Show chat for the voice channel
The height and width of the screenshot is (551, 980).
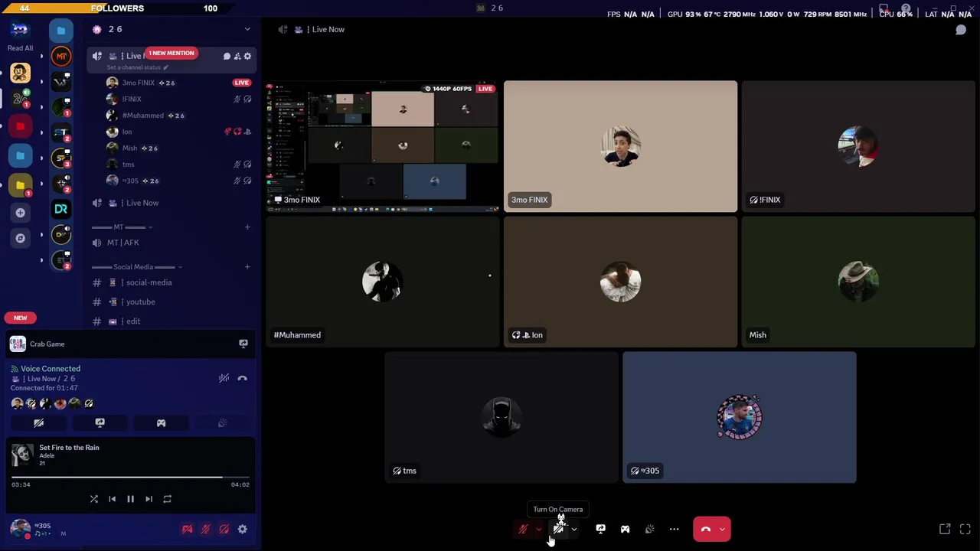click(x=961, y=30)
